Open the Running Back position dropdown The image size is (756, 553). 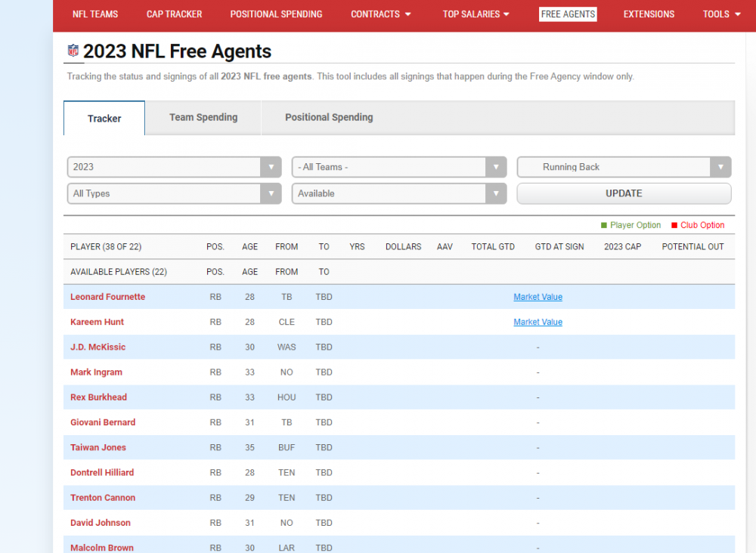[624, 167]
